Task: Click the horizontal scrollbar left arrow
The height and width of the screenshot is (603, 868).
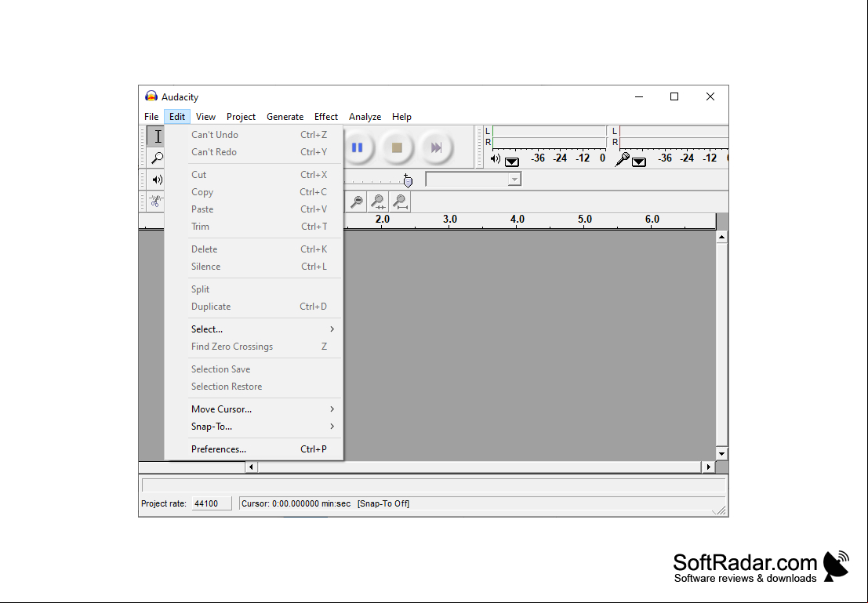Action: (x=252, y=467)
